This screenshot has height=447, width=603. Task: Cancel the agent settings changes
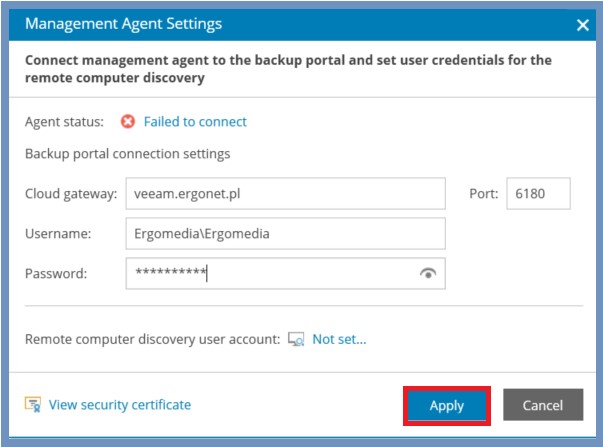(543, 405)
